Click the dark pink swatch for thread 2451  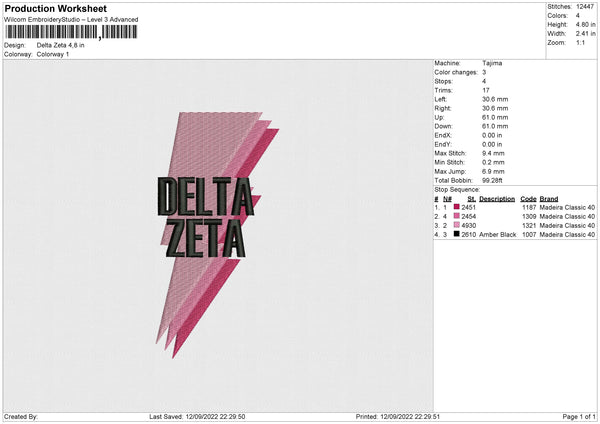[457, 207]
